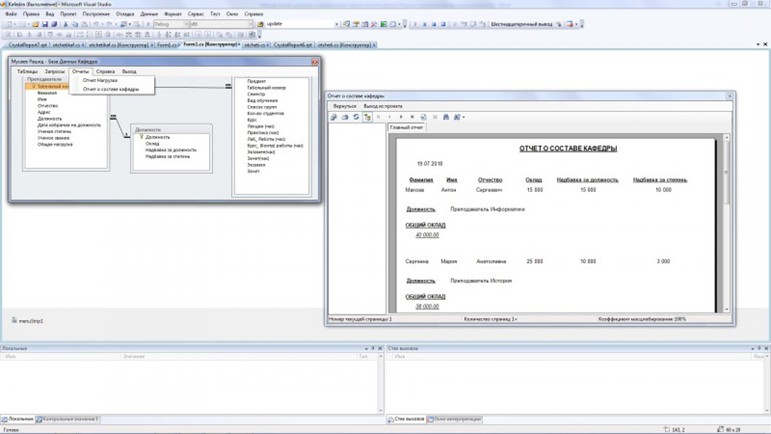Select 'Отчет о составе кафедры' menu entry
Viewport: 771px width, 434px height.
pos(111,89)
